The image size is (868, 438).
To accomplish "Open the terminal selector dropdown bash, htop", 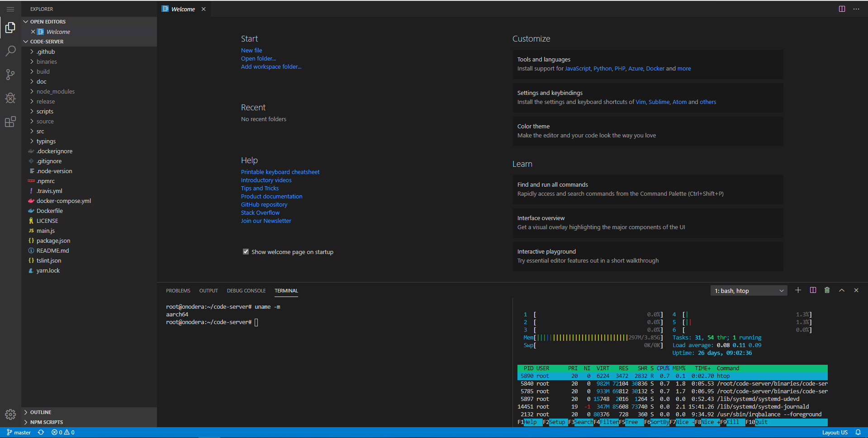I will (749, 291).
